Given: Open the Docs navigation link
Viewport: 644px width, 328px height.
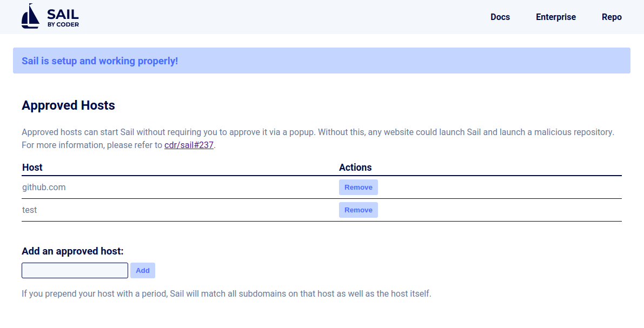Looking at the screenshot, I should (x=500, y=17).
